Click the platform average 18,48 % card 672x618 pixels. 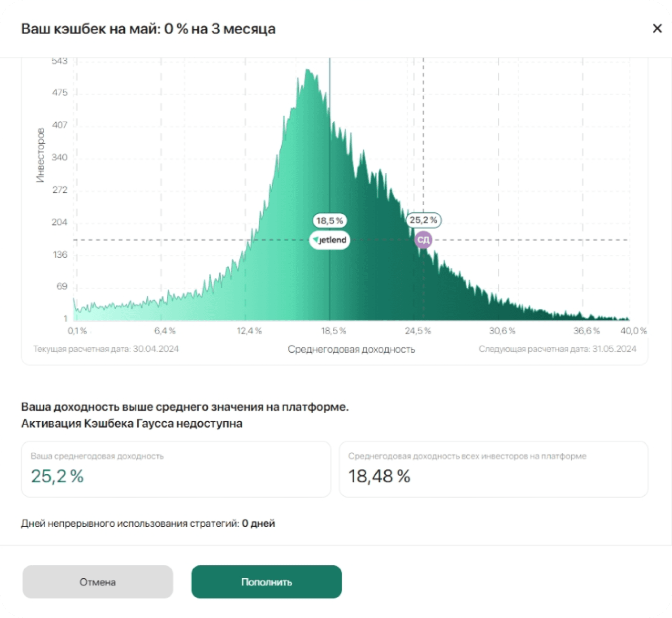point(493,469)
